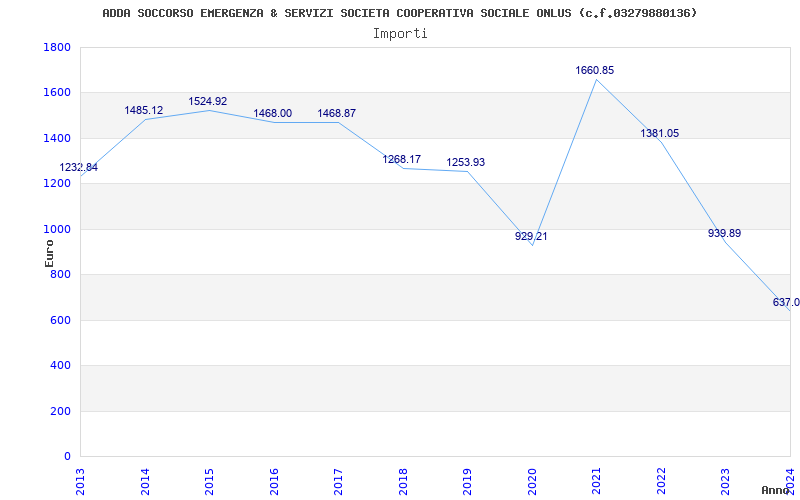This screenshot has height=500, width=800.
Task: Select the 1468.00 data label for 2016
Action: tap(272, 114)
